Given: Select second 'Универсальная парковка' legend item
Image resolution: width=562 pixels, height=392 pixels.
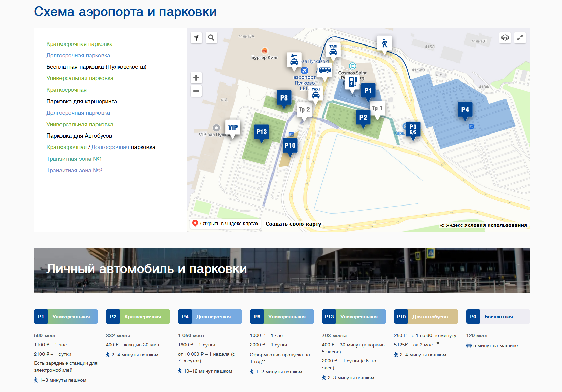Looking at the screenshot, I should (80, 124).
